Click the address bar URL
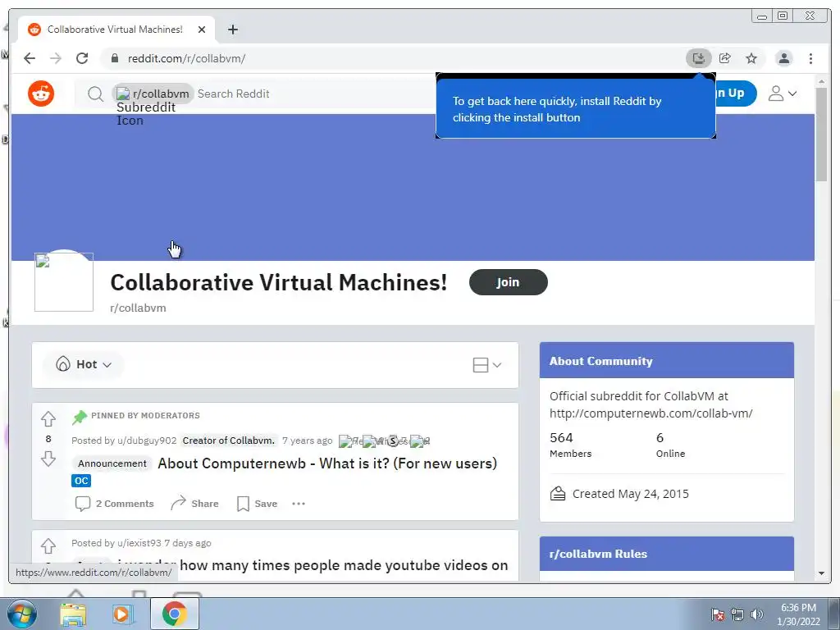This screenshot has height=630, width=840. click(186, 58)
